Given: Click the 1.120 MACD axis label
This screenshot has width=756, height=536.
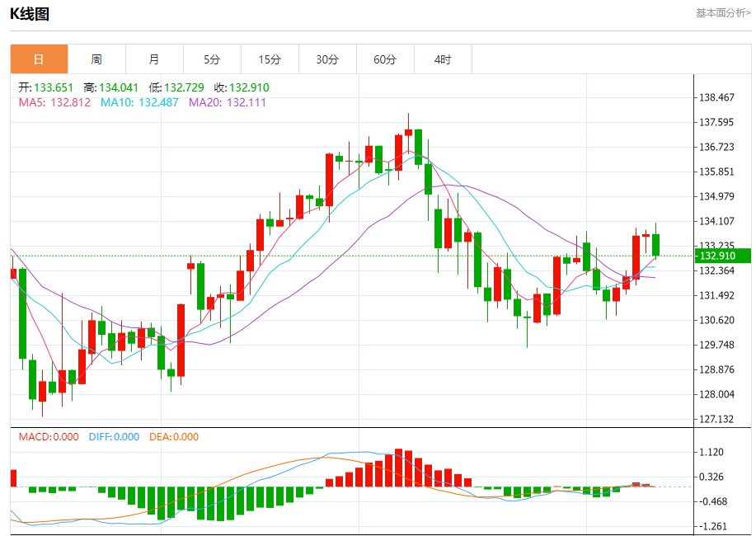Looking at the screenshot, I should pyautogui.click(x=711, y=452).
